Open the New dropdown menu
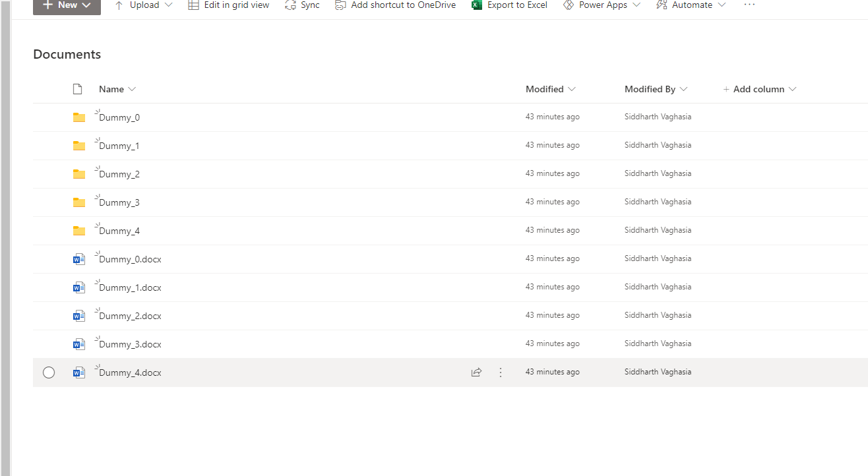 coord(66,5)
